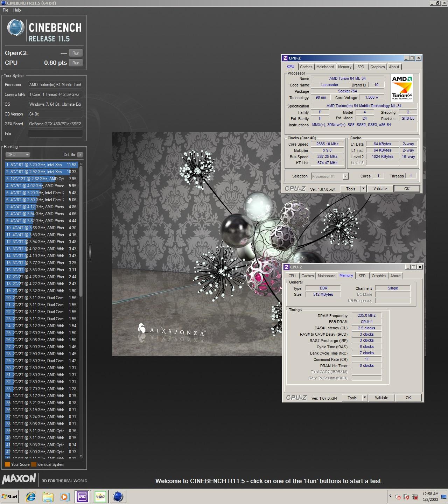Click the ranking list scrollbar
The width and height of the screenshot is (448, 504).
click(81, 231)
